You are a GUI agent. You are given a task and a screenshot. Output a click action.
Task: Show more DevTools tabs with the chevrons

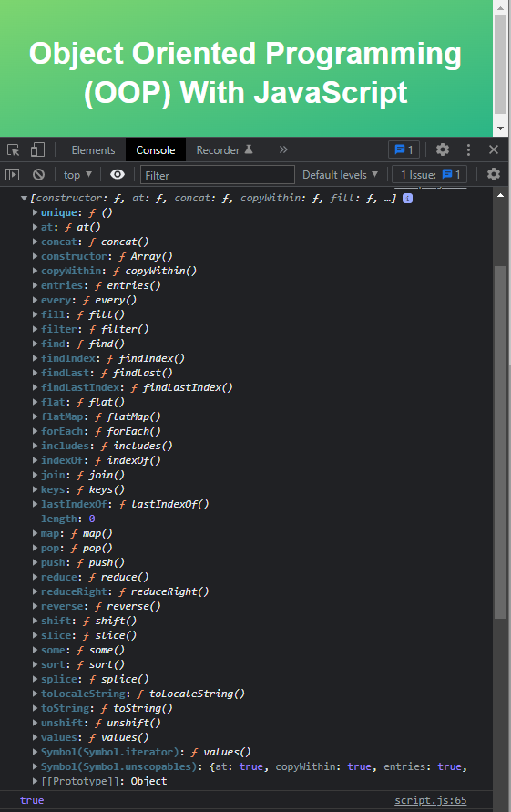click(x=282, y=149)
